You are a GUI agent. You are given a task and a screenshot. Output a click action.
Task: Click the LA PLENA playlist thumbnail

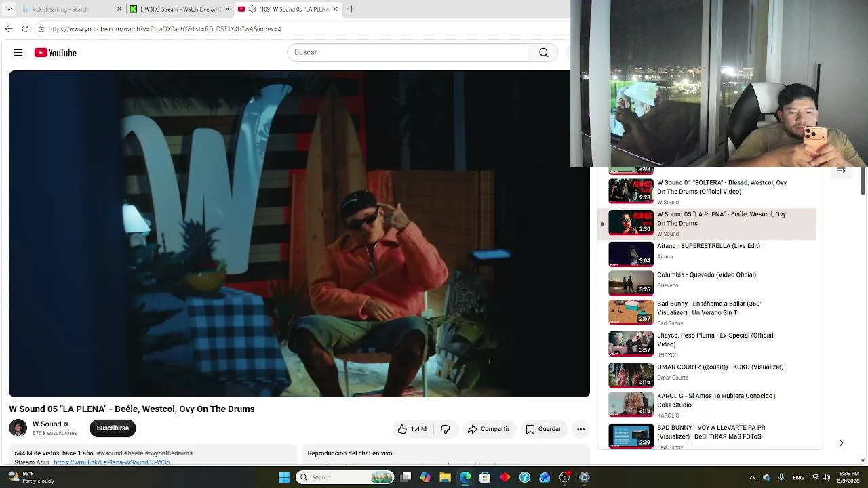coord(631,222)
